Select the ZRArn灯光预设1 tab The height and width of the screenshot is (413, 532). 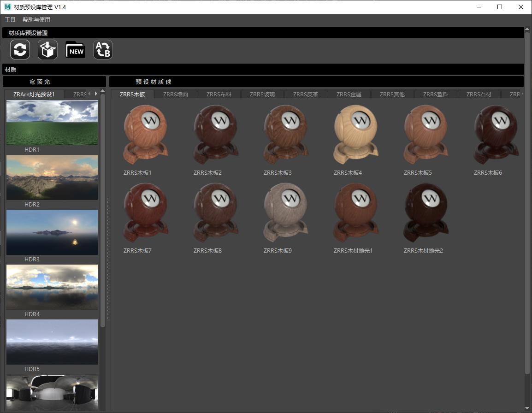pyautogui.click(x=34, y=94)
